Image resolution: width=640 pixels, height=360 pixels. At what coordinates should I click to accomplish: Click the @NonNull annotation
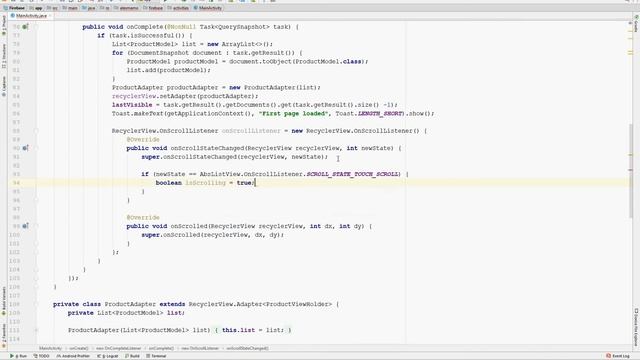point(181,27)
